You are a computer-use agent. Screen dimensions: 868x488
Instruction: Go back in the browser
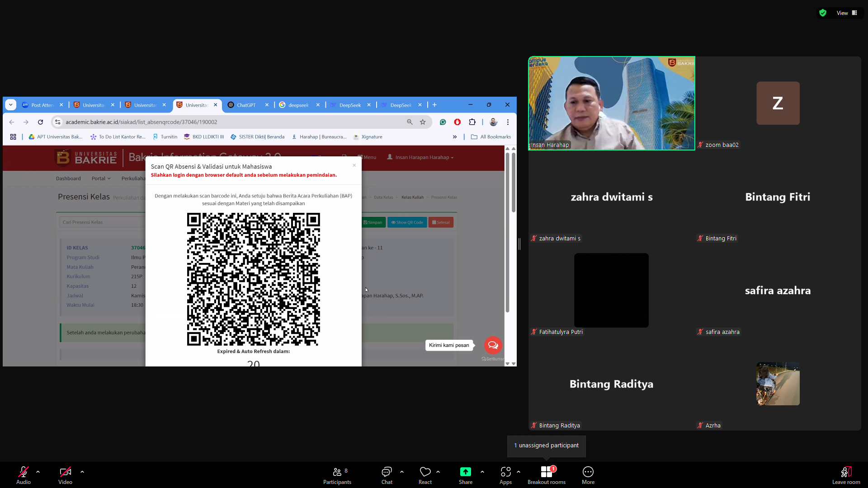pos(12,122)
